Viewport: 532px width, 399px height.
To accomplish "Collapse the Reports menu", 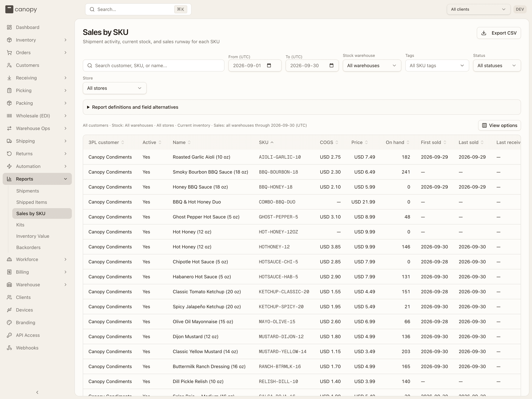I will coord(37,179).
